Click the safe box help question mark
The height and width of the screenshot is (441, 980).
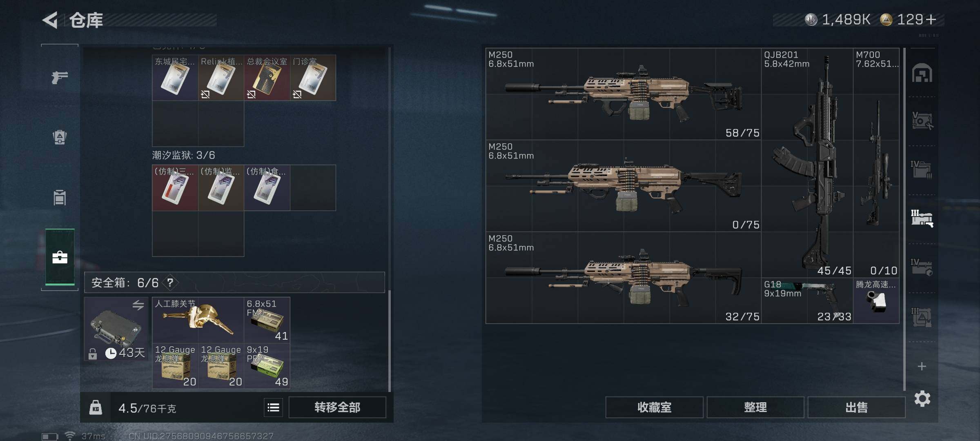coord(170,283)
